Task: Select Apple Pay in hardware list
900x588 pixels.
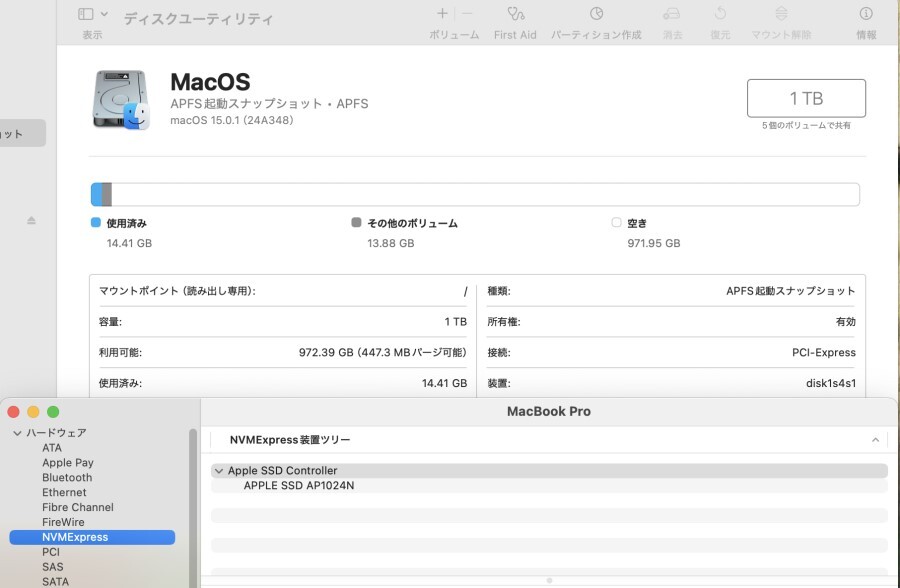Action: (x=68, y=463)
